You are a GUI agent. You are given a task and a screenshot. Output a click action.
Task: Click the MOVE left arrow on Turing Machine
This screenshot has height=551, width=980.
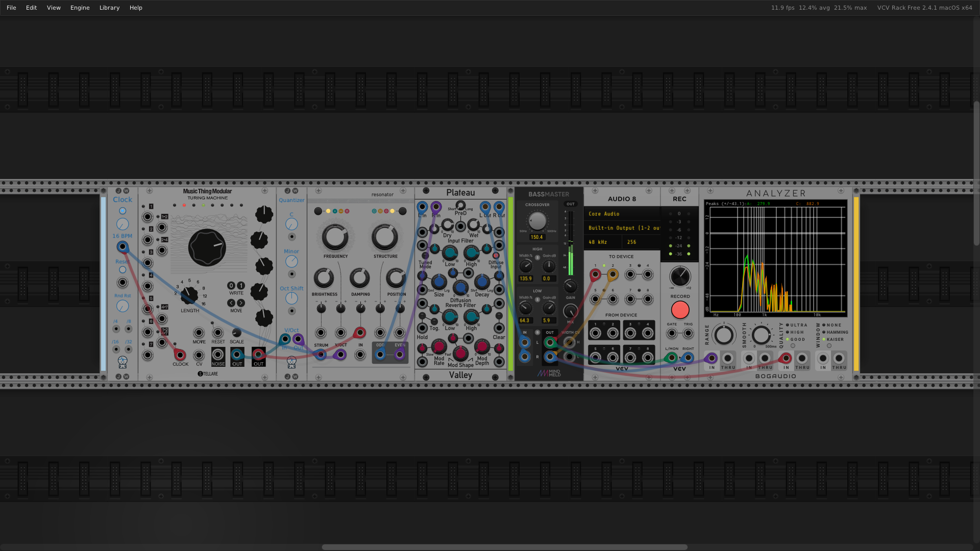point(231,303)
